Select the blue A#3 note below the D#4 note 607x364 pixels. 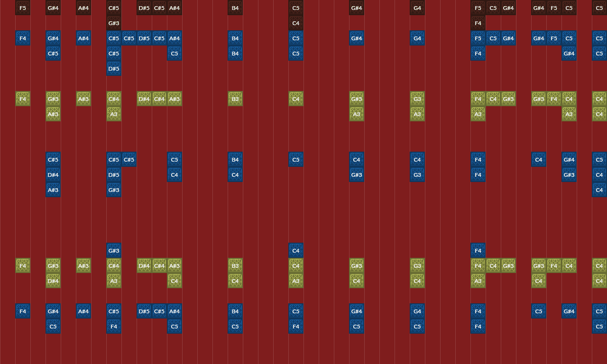click(53, 190)
